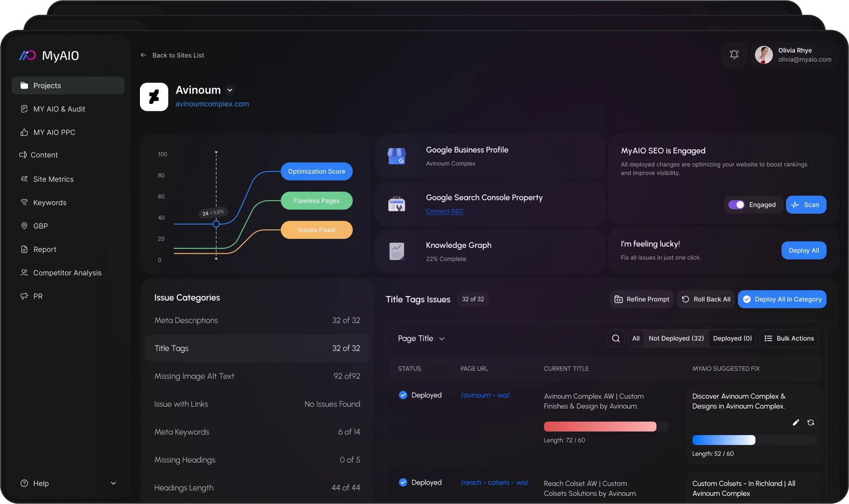Open the Bulk Actions menu

coord(789,338)
